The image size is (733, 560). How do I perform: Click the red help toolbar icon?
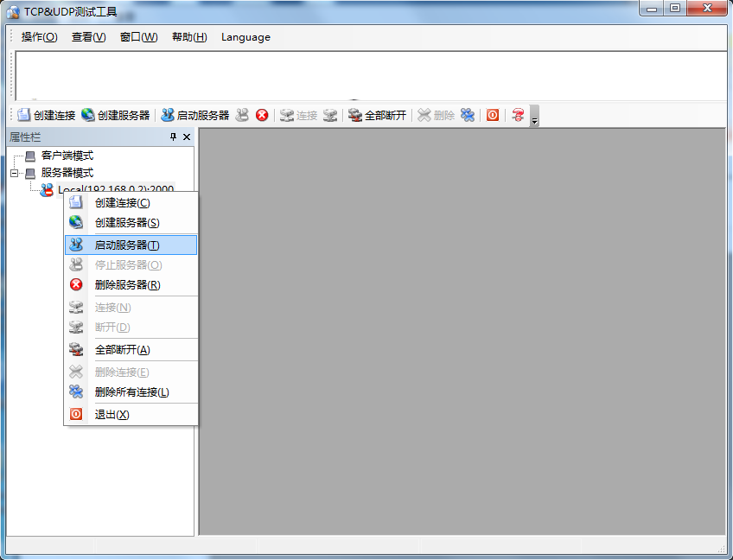point(518,115)
